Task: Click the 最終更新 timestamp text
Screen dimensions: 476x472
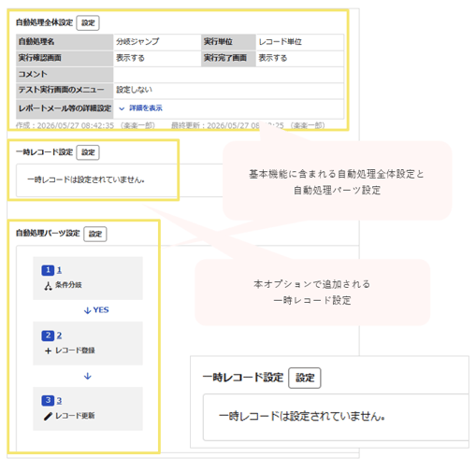Action: [x=248, y=125]
